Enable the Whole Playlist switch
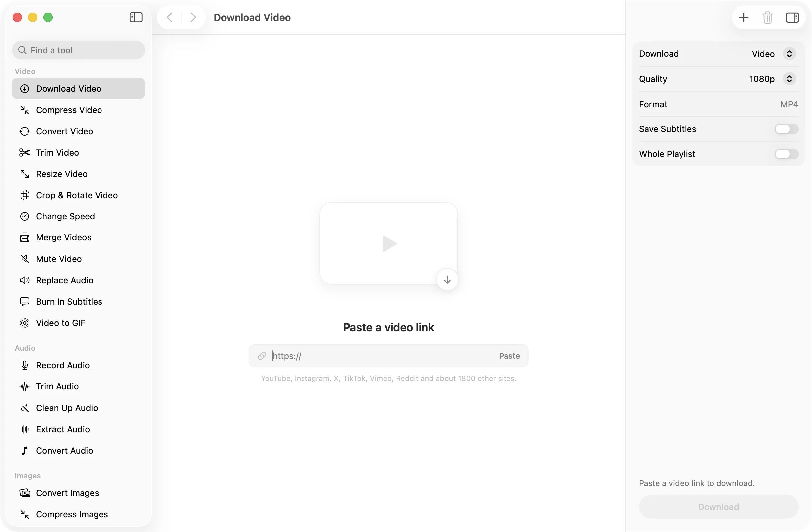 pyautogui.click(x=786, y=154)
